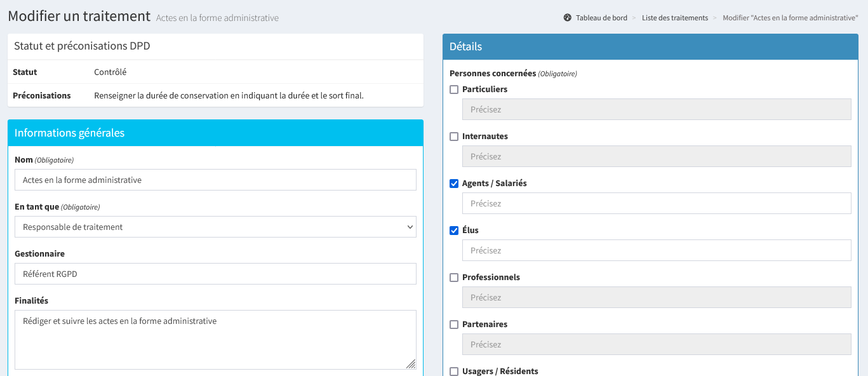Click the Détails panel header
868x376 pixels.
pyautogui.click(x=650, y=46)
